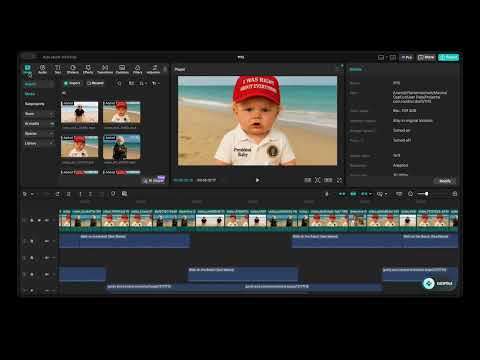Select Subprojects in the sidebar

click(x=35, y=104)
